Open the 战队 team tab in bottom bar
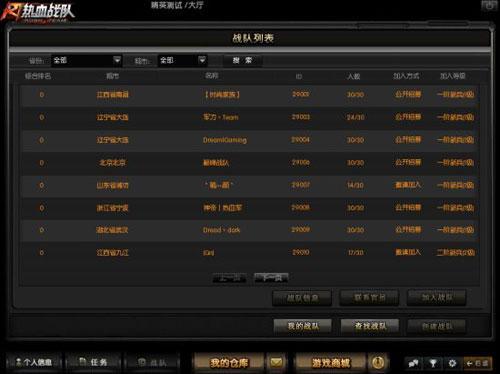The image size is (500, 374). 152,362
